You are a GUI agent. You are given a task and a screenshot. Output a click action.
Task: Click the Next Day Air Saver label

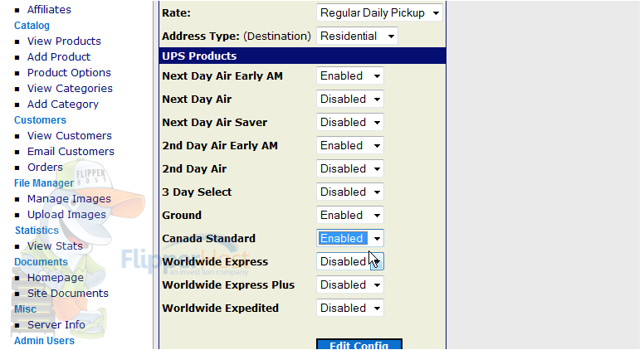tap(214, 122)
